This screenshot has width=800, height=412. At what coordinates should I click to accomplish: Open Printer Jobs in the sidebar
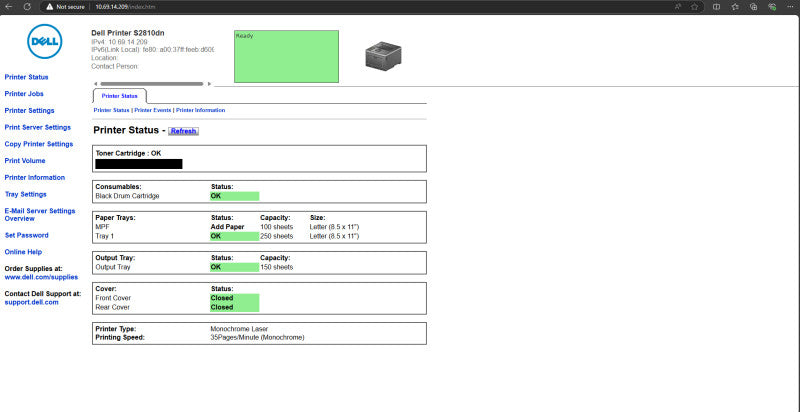tap(24, 94)
